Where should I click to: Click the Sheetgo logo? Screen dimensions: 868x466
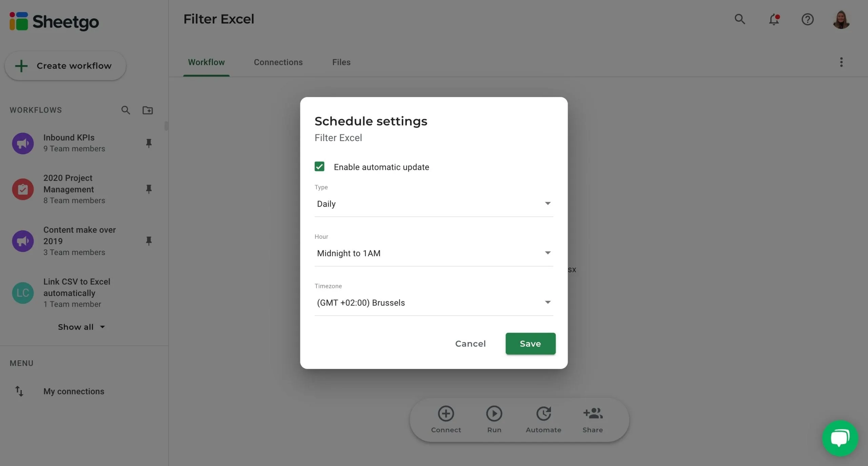pos(54,21)
